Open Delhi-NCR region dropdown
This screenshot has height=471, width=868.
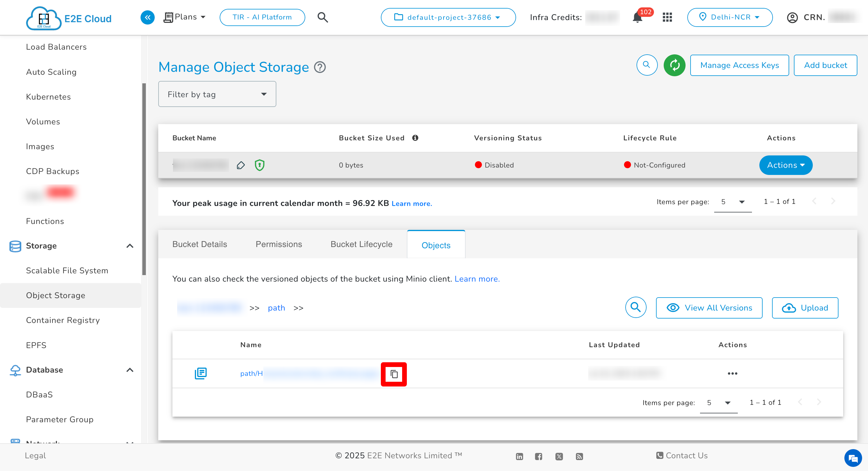click(730, 17)
